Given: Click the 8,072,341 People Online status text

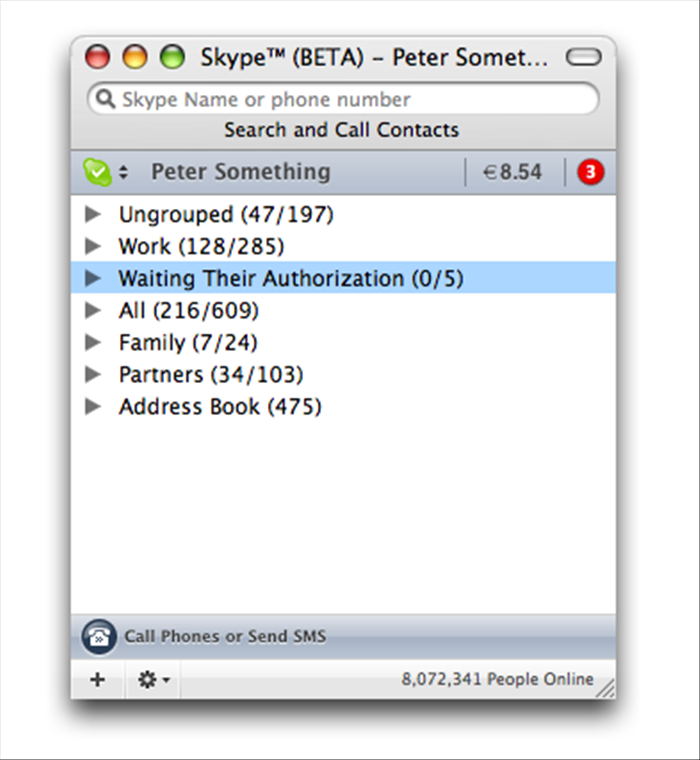Looking at the screenshot, I should (x=497, y=679).
